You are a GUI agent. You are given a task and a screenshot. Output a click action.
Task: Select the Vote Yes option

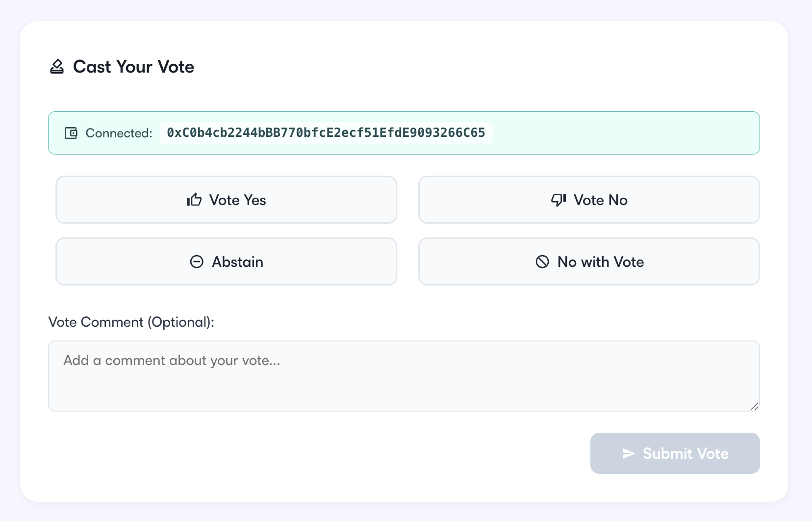pos(226,200)
